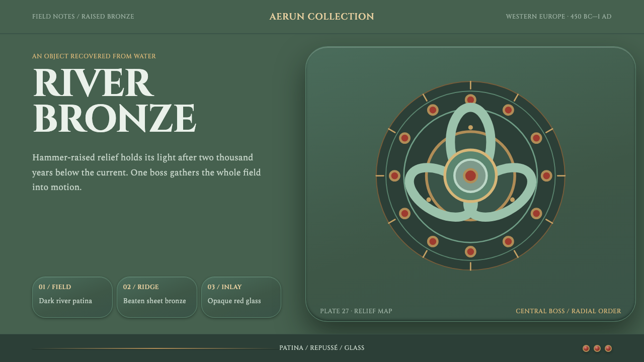Click the "Hammer-raised relief" paragraph
The width and height of the screenshot is (644, 362).
pos(146,172)
